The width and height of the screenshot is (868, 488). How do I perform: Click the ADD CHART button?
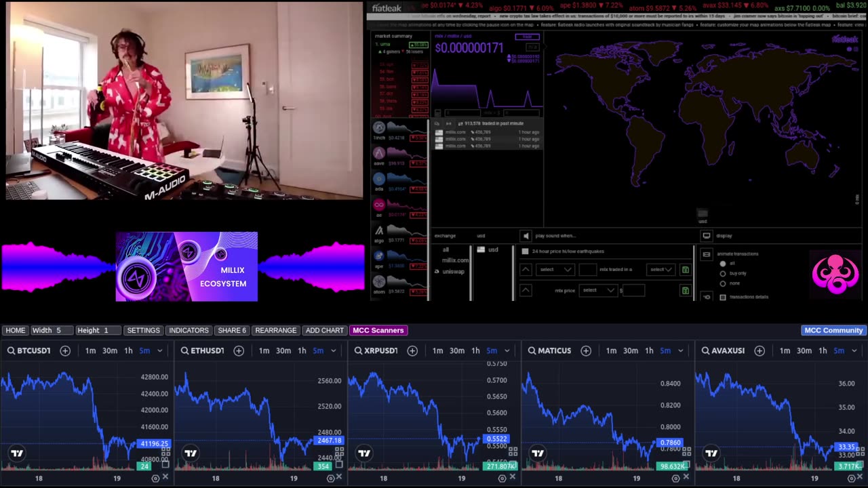click(x=325, y=330)
